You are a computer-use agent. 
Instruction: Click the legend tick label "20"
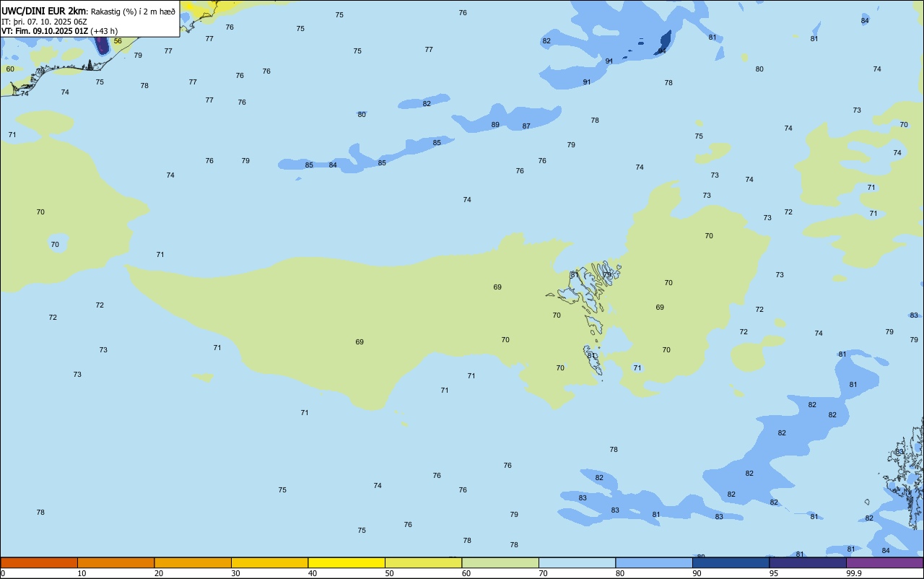click(158, 573)
